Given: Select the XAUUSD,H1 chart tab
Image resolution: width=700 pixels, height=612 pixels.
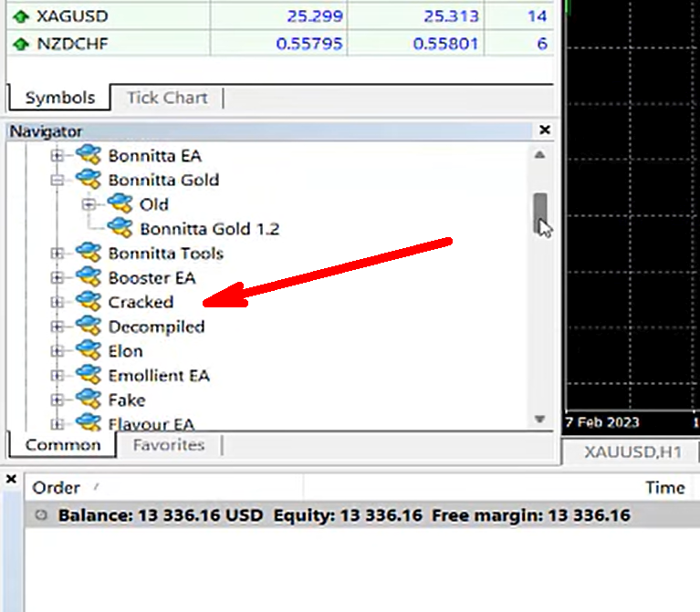Looking at the screenshot, I should 632,451.
